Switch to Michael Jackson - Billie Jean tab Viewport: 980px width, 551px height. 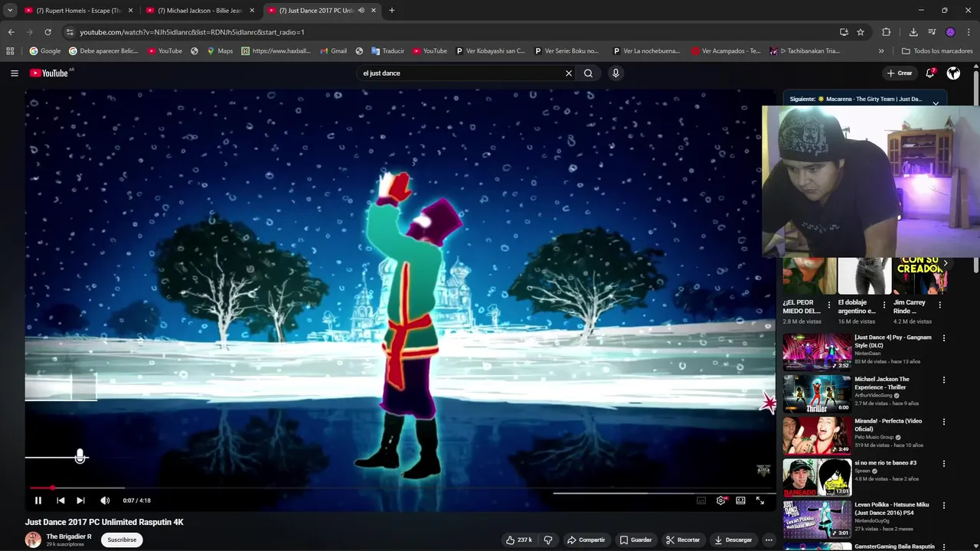199,11
